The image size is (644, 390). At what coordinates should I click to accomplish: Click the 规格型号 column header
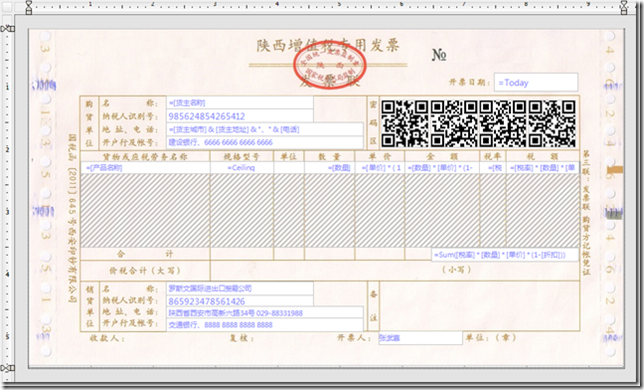(242, 156)
